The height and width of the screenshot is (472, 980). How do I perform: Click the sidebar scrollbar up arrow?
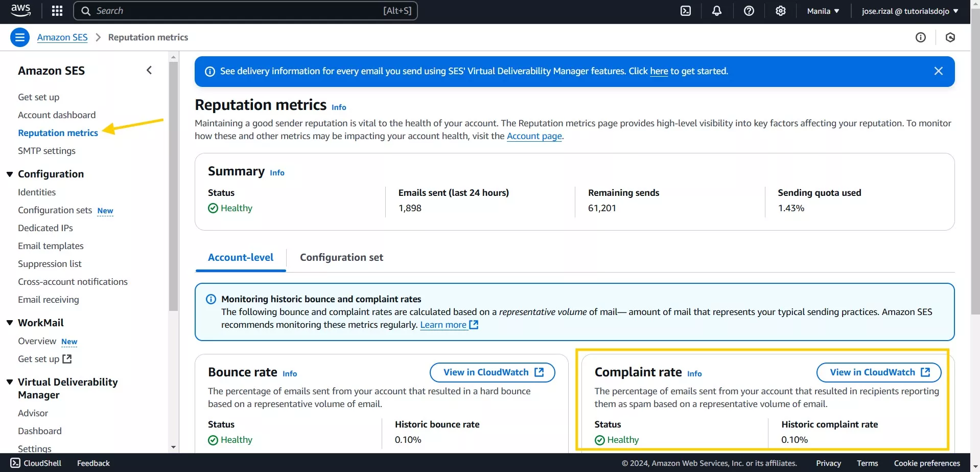[173, 57]
